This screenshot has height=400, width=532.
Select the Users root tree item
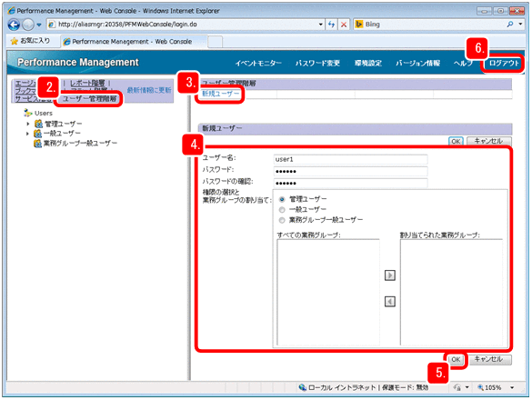click(x=44, y=114)
